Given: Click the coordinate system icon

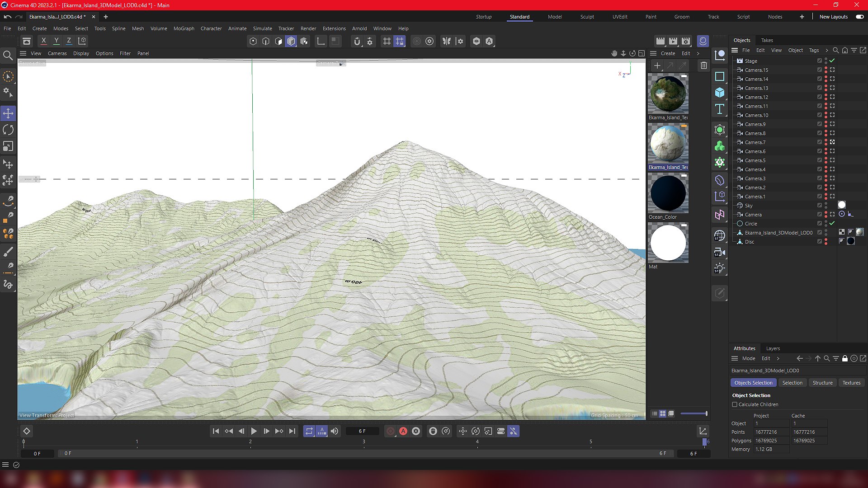Looking at the screenshot, I should point(82,41).
